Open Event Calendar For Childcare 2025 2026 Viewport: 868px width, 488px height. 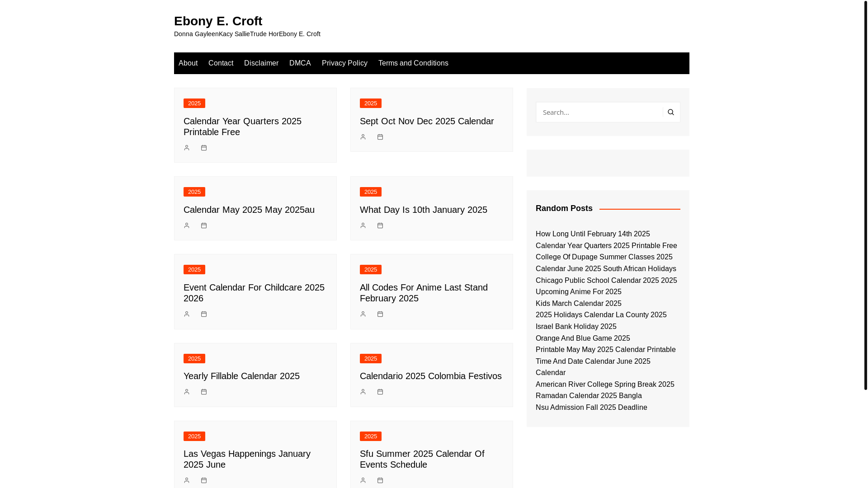[254, 293]
